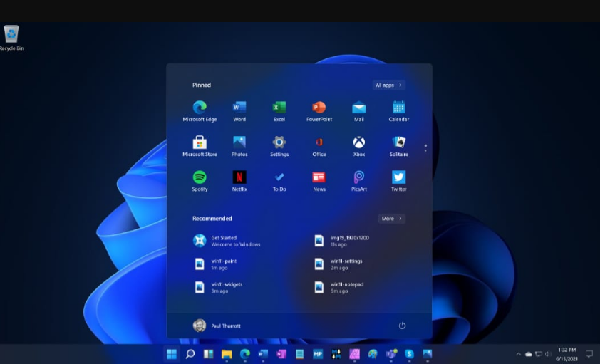Open the win11-widgets recommended file

218,288
